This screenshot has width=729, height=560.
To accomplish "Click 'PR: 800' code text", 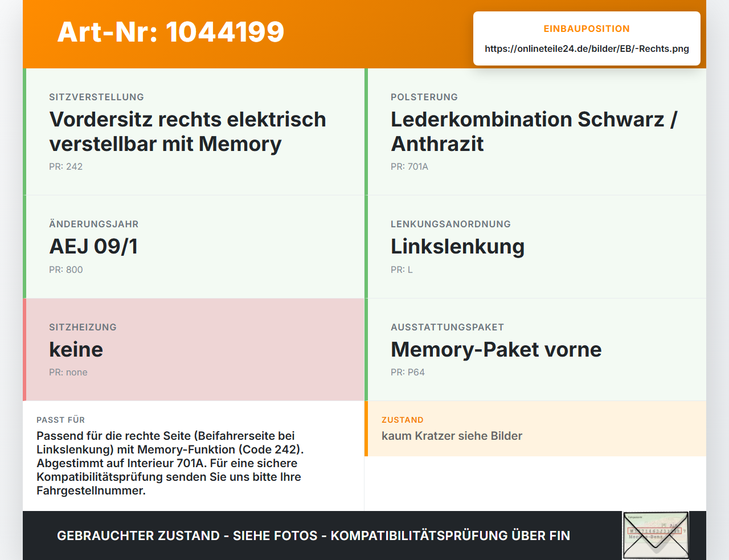I will pyautogui.click(x=65, y=270).
